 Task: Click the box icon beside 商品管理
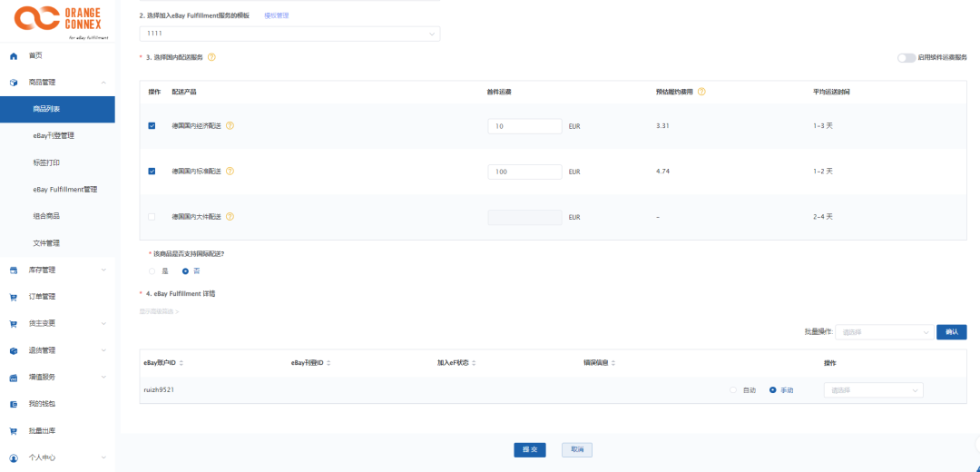[14, 83]
